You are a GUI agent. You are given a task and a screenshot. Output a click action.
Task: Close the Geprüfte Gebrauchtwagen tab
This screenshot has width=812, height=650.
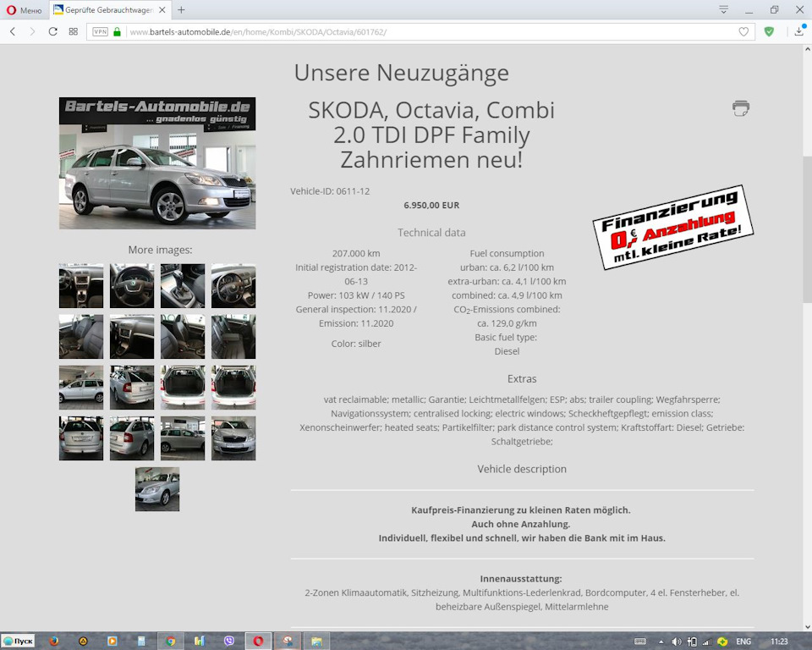pyautogui.click(x=162, y=10)
